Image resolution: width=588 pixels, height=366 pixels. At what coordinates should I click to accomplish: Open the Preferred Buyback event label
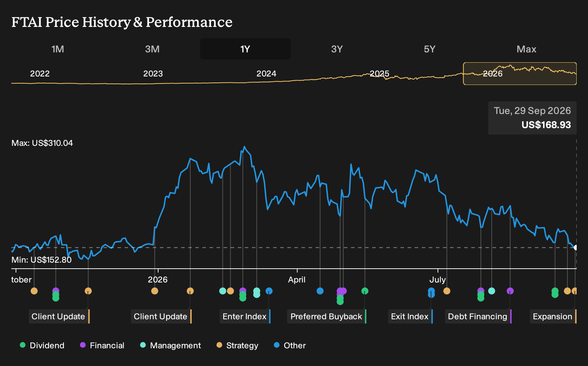[327, 316]
